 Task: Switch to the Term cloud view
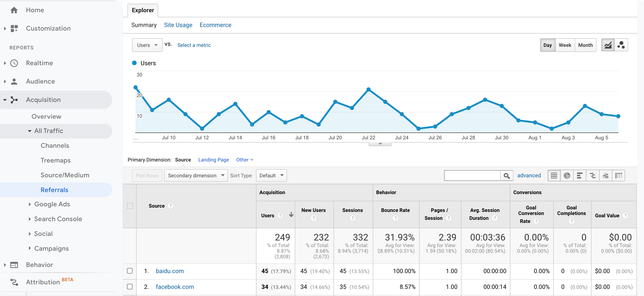coord(606,175)
